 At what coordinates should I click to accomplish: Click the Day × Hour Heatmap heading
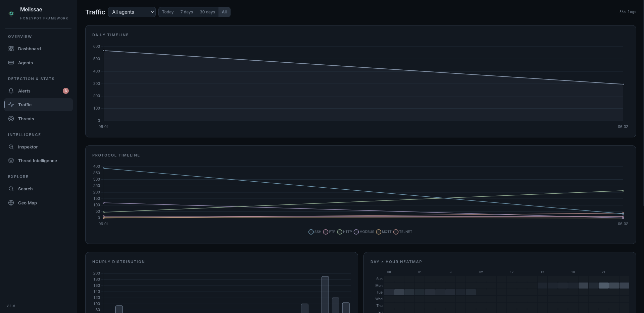(396, 262)
